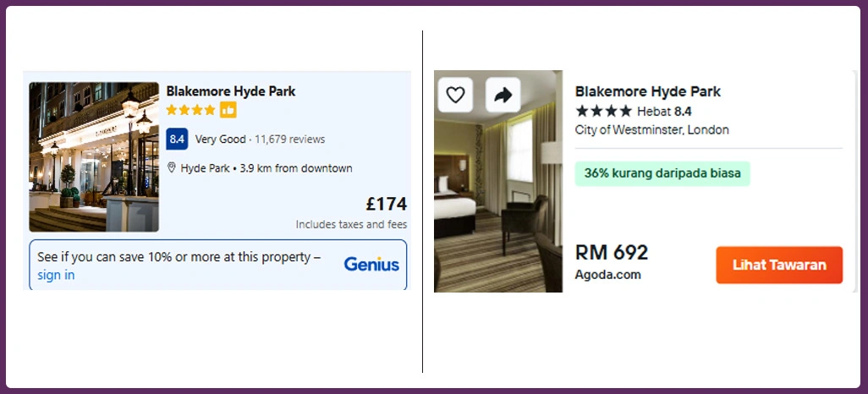Click City of Westminster, London location text
Viewport: 868px width, 394px height.
(651, 130)
